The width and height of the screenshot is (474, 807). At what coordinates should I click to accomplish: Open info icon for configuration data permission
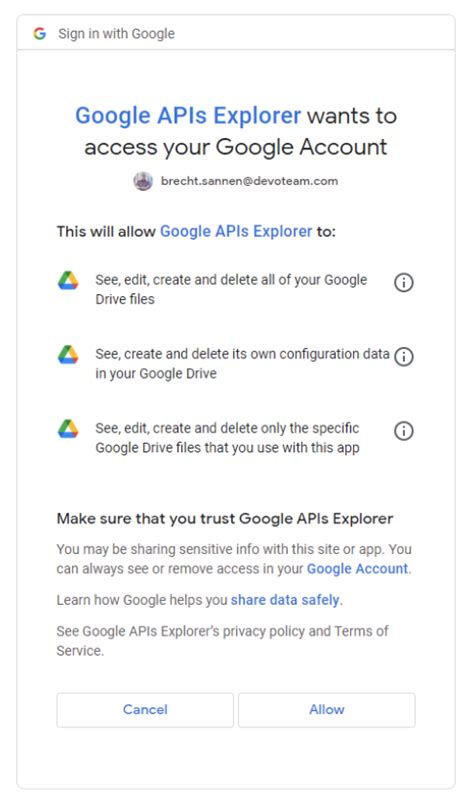pyautogui.click(x=403, y=357)
